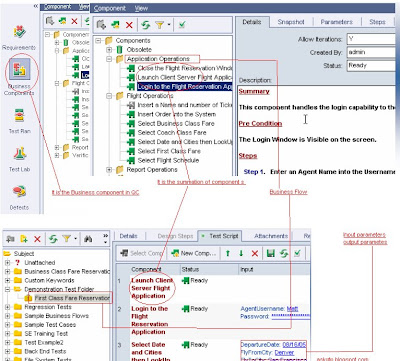The image size is (400, 361).
Task: Click red X delete in Test Script toolbar
Action: (x=255, y=254)
